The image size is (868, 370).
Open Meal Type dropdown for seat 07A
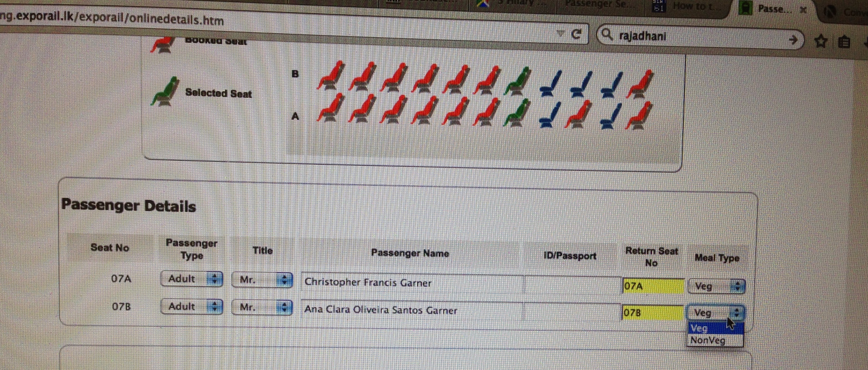click(716, 286)
